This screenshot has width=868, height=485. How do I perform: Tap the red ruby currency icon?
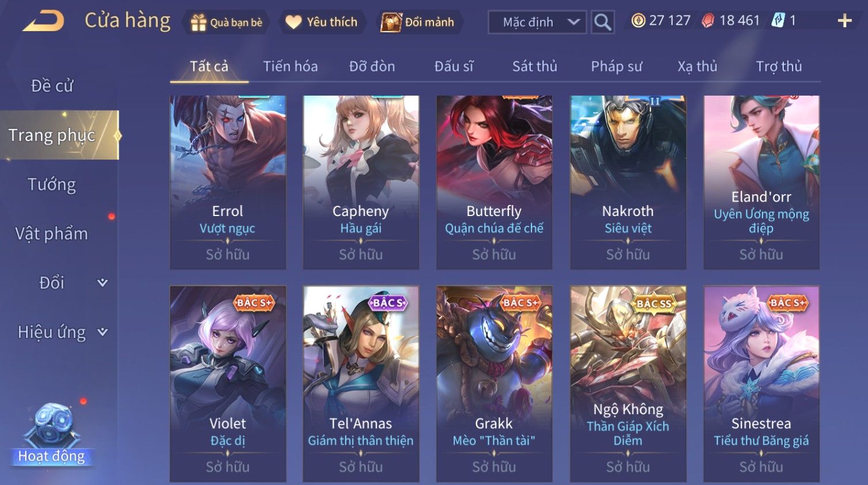point(708,21)
